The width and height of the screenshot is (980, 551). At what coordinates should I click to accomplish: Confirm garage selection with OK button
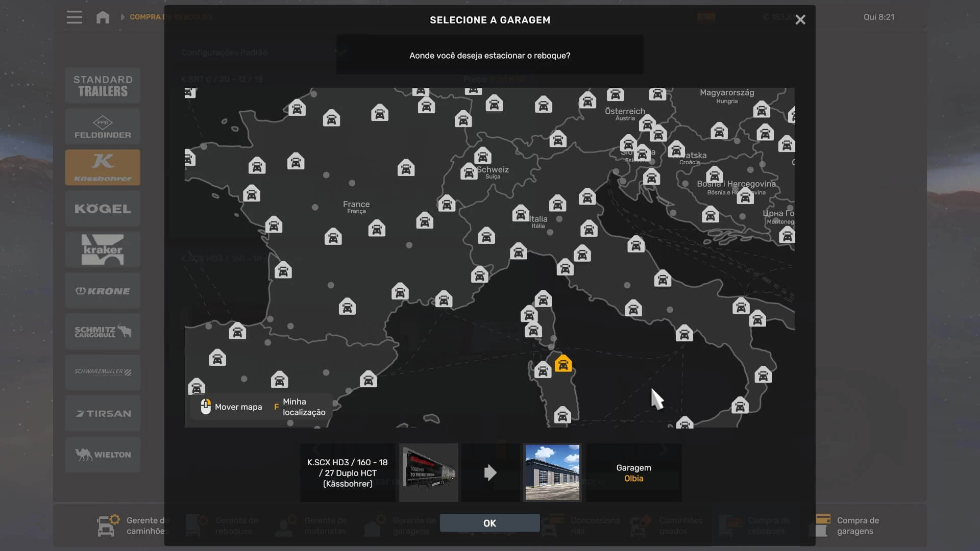click(489, 523)
